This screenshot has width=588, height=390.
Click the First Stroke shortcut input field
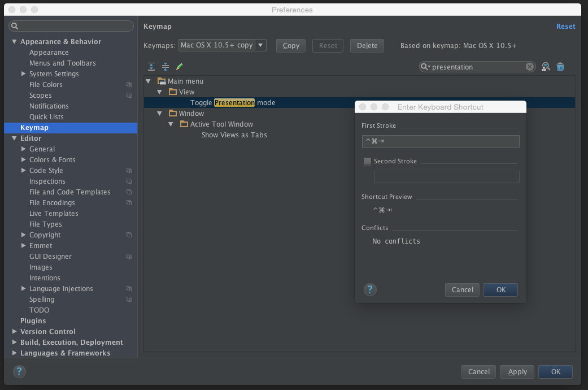coord(441,141)
